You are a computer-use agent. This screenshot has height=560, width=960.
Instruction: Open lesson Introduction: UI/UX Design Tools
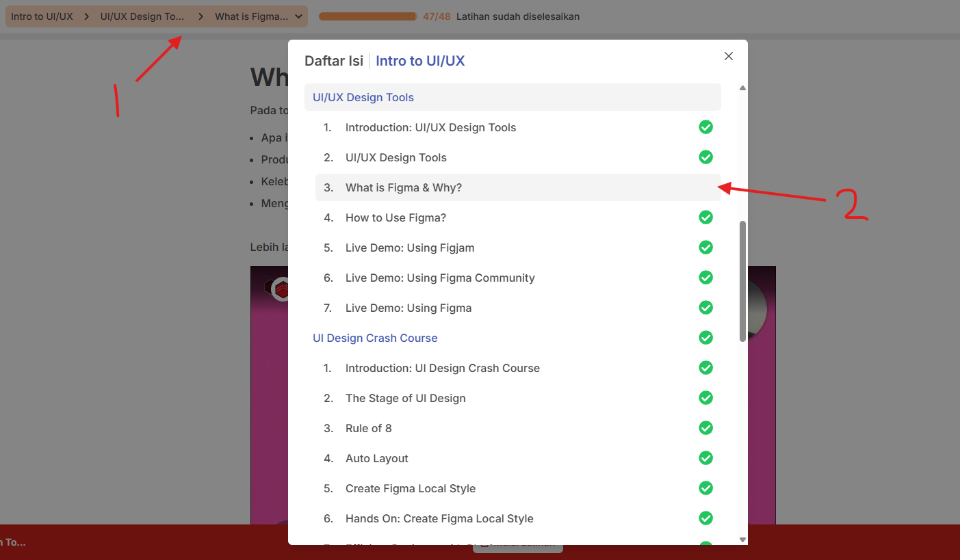pos(518,127)
